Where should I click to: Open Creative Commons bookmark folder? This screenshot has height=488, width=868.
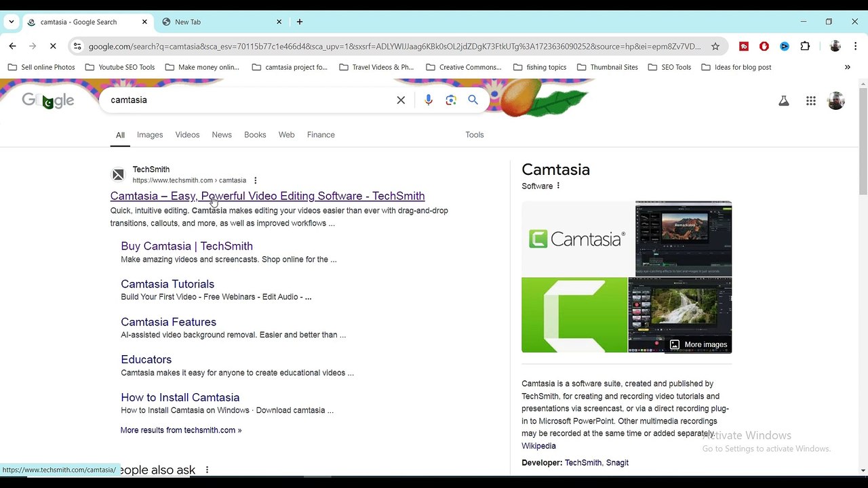point(463,67)
